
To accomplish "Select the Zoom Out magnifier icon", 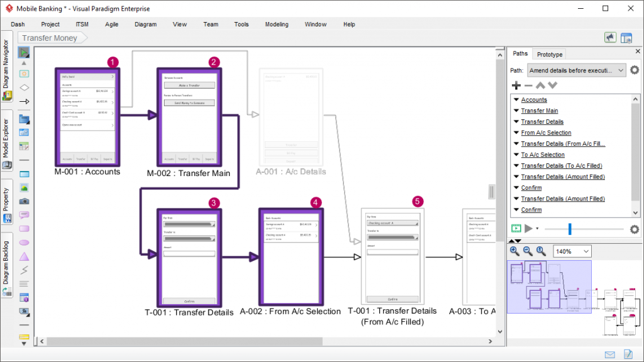I will (526, 251).
